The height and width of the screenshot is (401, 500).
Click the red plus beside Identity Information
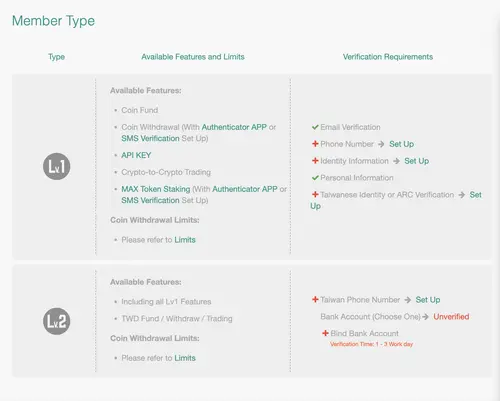pyautogui.click(x=315, y=161)
